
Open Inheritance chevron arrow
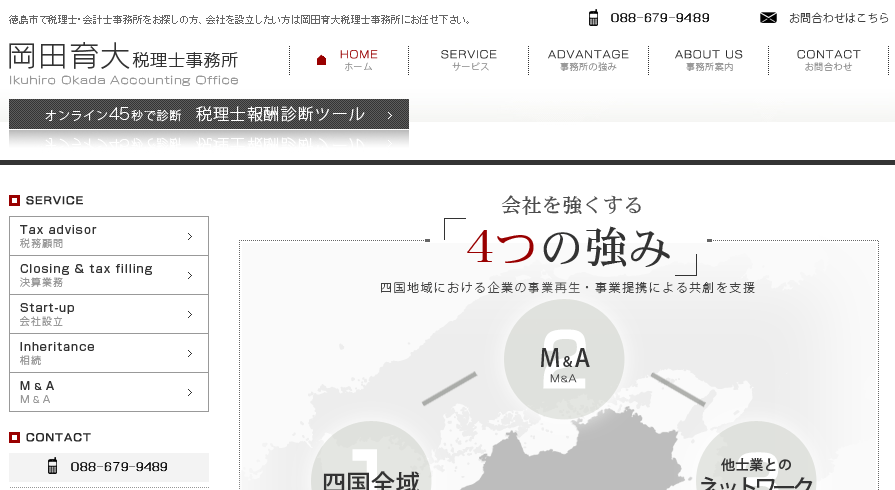click(190, 354)
